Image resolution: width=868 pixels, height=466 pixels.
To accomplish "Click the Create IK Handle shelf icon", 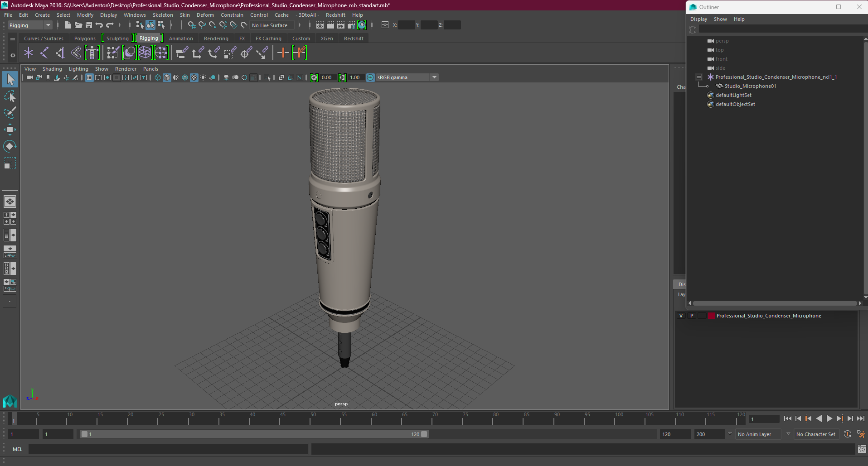I will [x=60, y=53].
